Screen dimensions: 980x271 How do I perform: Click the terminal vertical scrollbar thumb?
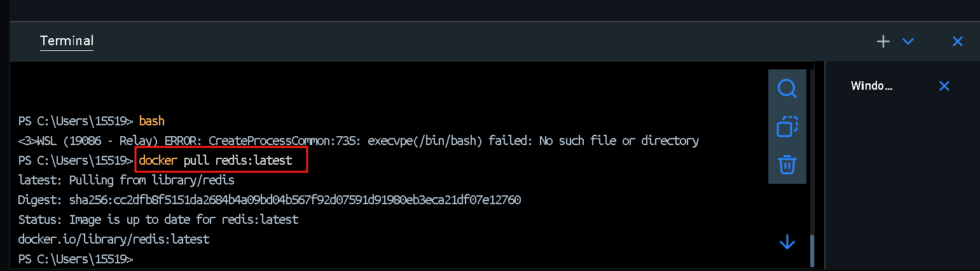[x=811, y=251]
